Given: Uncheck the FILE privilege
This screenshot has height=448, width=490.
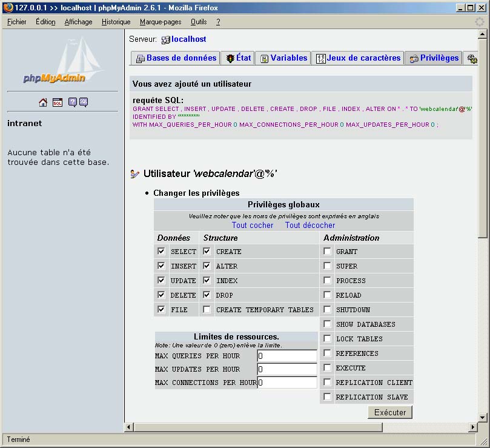Looking at the screenshot, I should [x=161, y=309].
